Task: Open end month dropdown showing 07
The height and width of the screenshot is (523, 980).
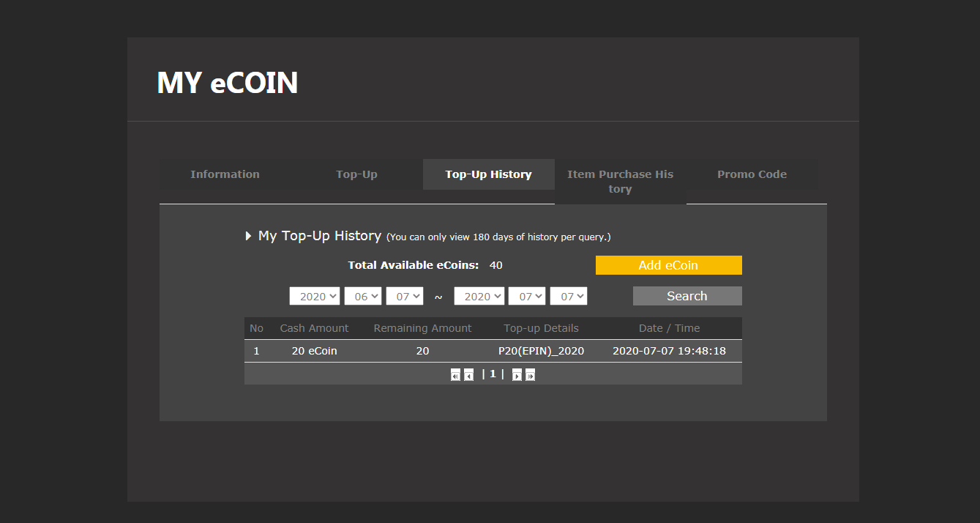Action: (x=527, y=296)
